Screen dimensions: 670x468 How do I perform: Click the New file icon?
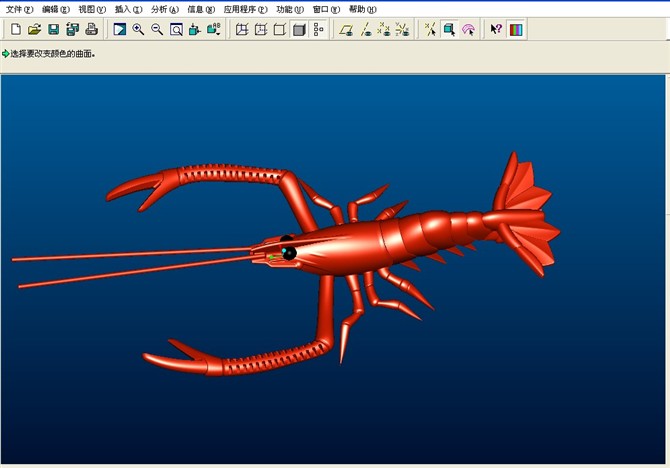(x=15, y=30)
